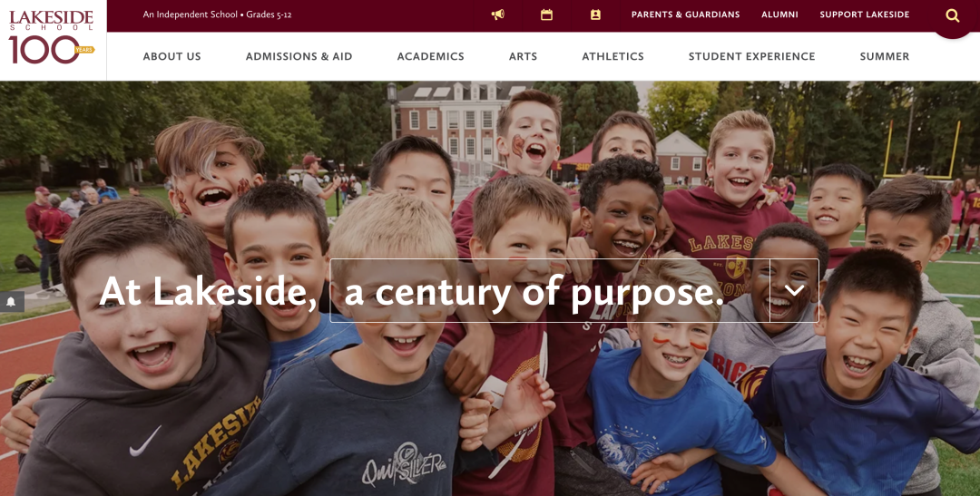Viewport: 980px width, 496px height.
Task: Click the Support Lakeside link
Action: coord(865,15)
